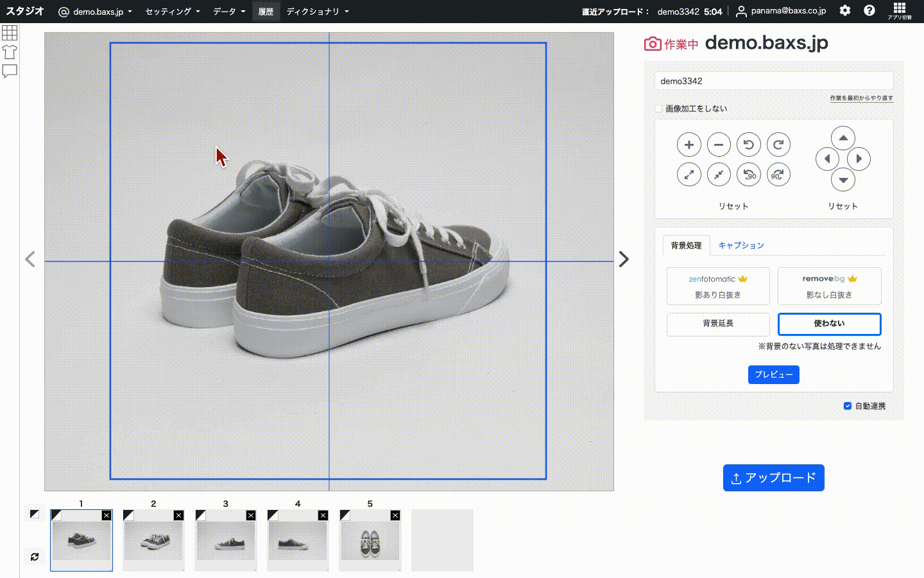The image size is (924, 578).
Task: Switch to the キャプション tab
Action: pos(741,245)
